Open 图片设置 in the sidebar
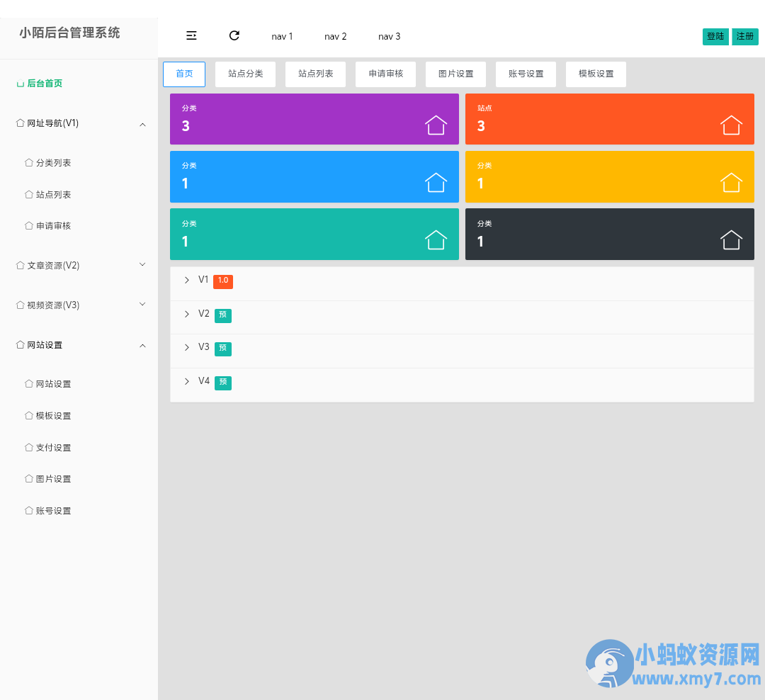Viewport: 765px width, 700px height. [53, 479]
